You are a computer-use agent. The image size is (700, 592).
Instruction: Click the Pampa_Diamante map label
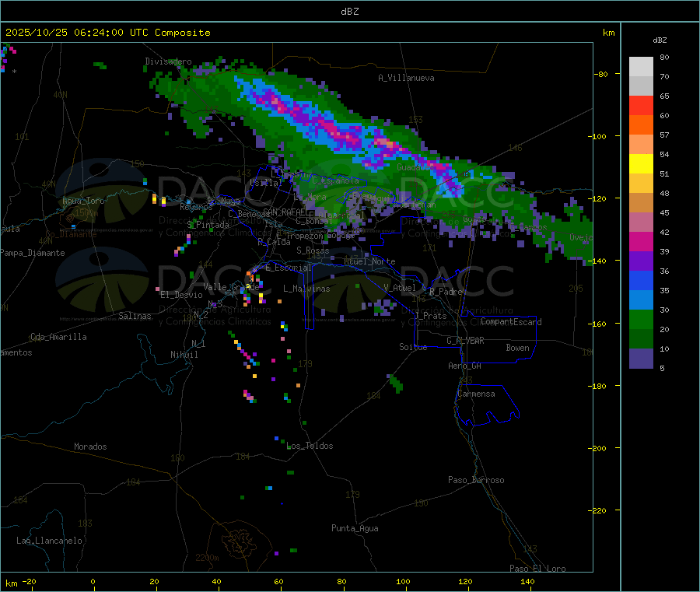[x=33, y=253]
